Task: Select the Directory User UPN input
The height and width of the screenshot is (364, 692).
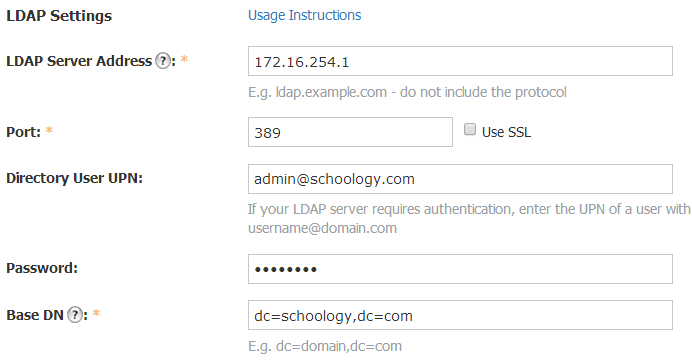Action: coord(460,179)
